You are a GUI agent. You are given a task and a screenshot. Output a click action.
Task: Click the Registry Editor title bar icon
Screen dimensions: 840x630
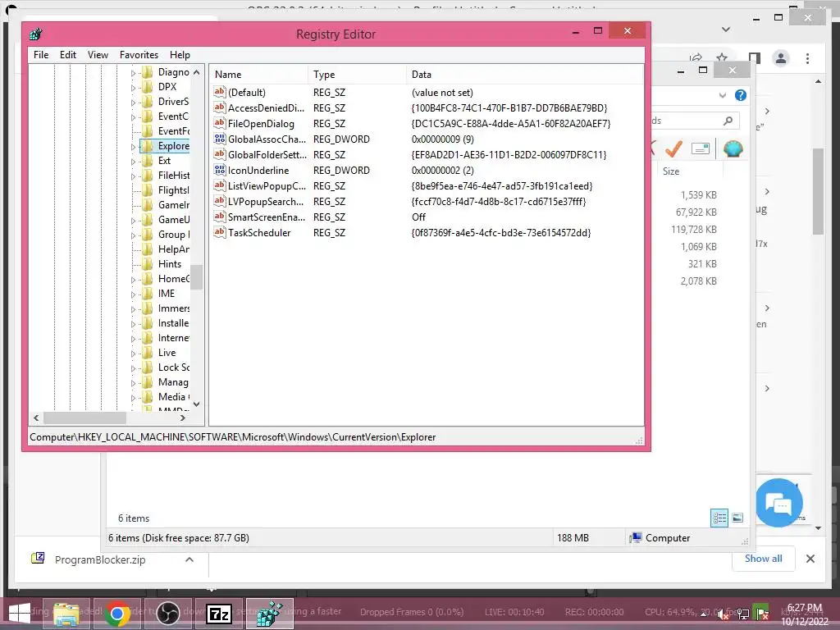tap(36, 34)
